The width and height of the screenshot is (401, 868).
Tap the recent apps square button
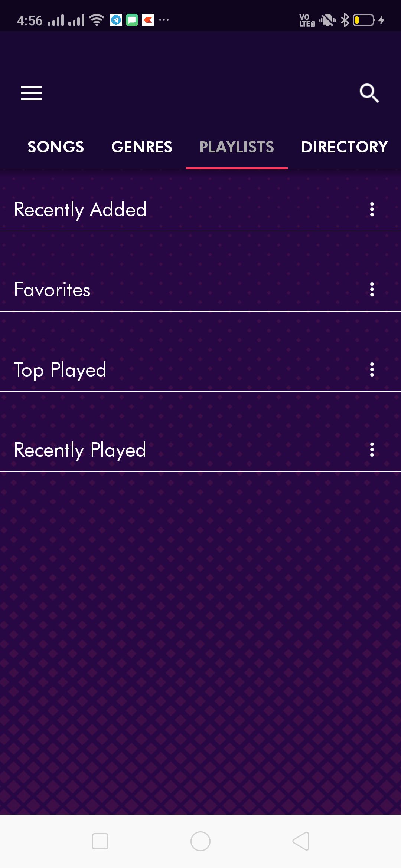click(x=100, y=841)
